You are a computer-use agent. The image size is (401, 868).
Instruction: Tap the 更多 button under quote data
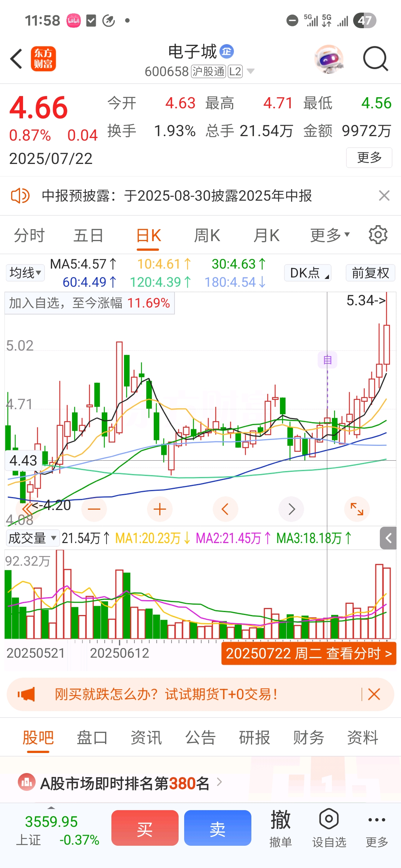pyautogui.click(x=369, y=158)
